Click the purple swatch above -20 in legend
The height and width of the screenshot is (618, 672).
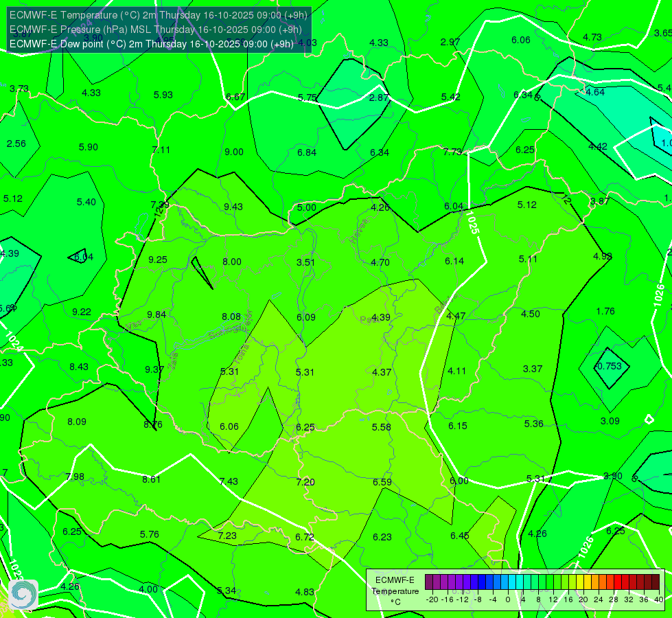click(428, 582)
